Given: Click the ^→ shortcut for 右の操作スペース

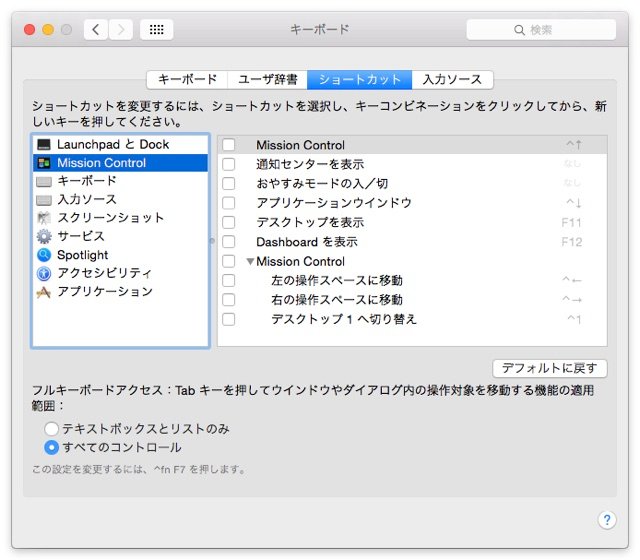Looking at the screenshot, I should coord(572,300).
